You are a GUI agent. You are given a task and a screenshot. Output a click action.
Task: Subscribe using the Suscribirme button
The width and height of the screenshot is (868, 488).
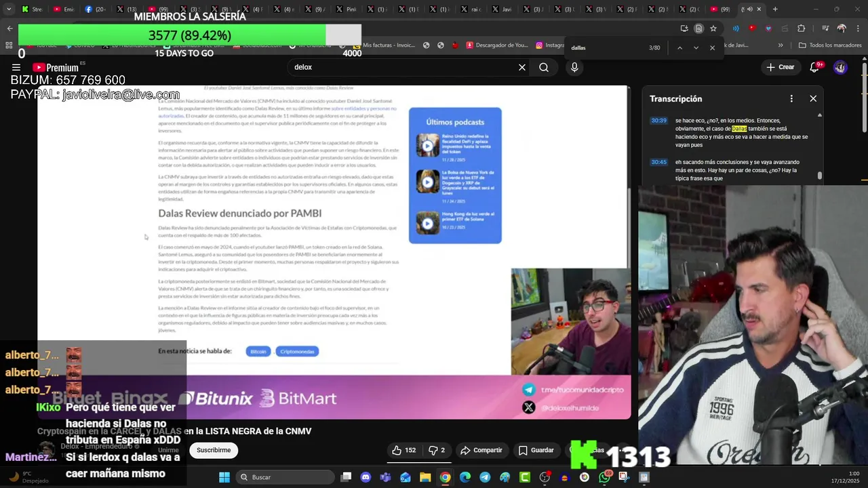pos(214,450)
